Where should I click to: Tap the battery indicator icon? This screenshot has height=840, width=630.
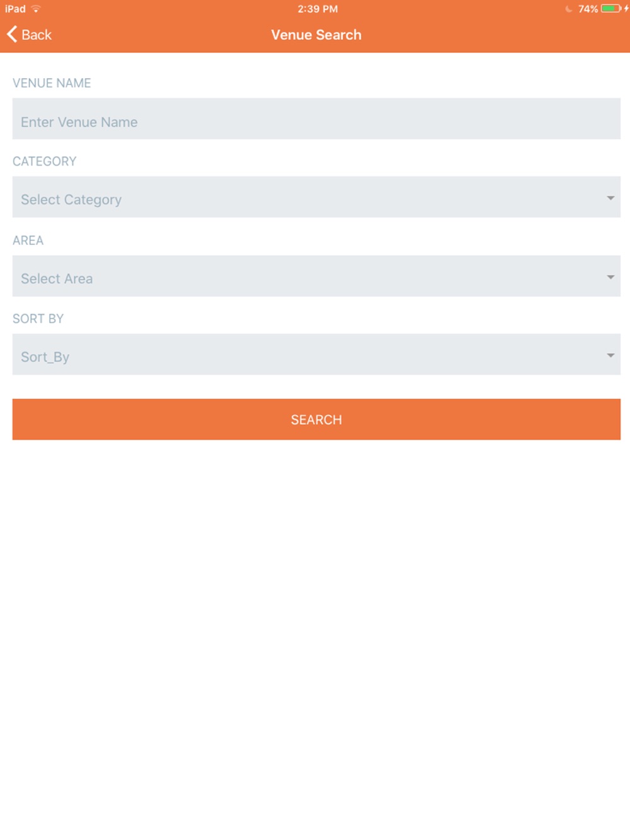(x=610, y=9)
